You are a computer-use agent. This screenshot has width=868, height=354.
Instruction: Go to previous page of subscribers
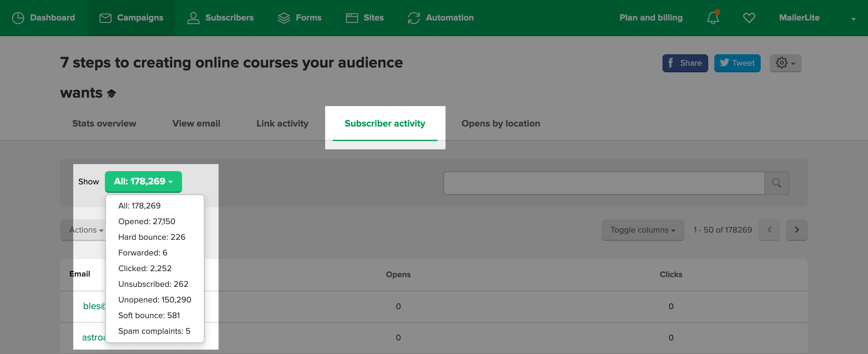click(x=769, y=230)
